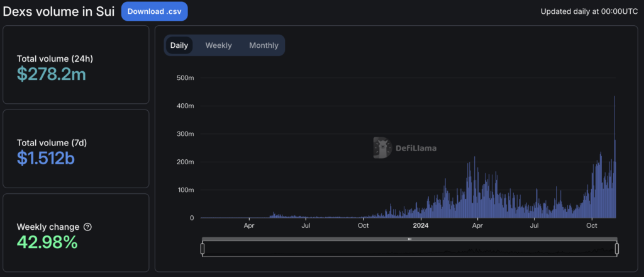Click the 42.98% weekly change value
The height and width of the screenshot is (277, 644).
(47, 242)
